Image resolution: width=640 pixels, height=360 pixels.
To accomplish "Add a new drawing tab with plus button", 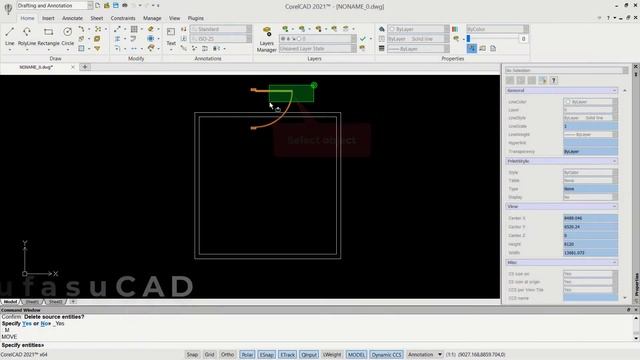I will click(x=85, y=67).
